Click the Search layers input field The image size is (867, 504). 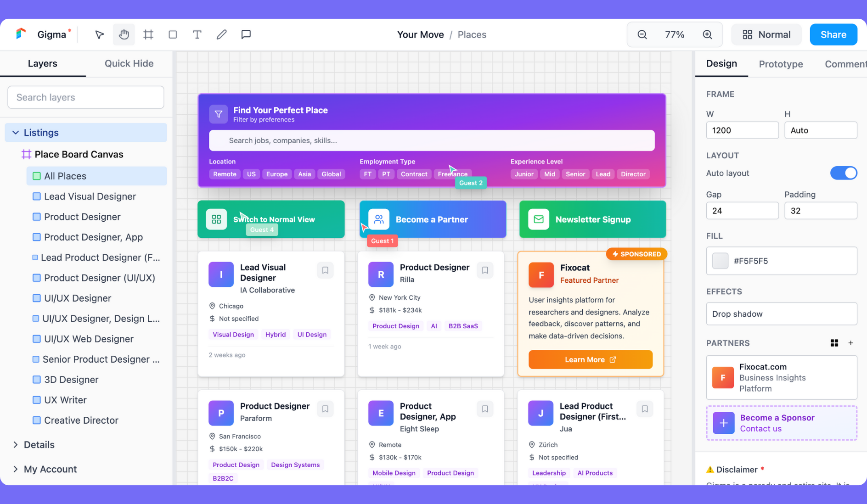click(x=85, y=97)
